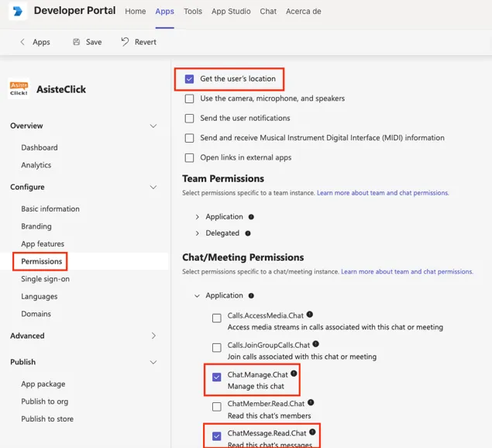Select Basic information in sidebar
Viewport: 492px width, 448px height.
pyautogui.click(x=50, y=208)
